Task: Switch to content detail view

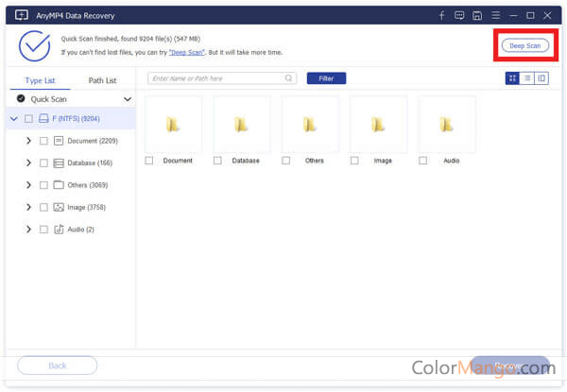Action: coord(541,78)
